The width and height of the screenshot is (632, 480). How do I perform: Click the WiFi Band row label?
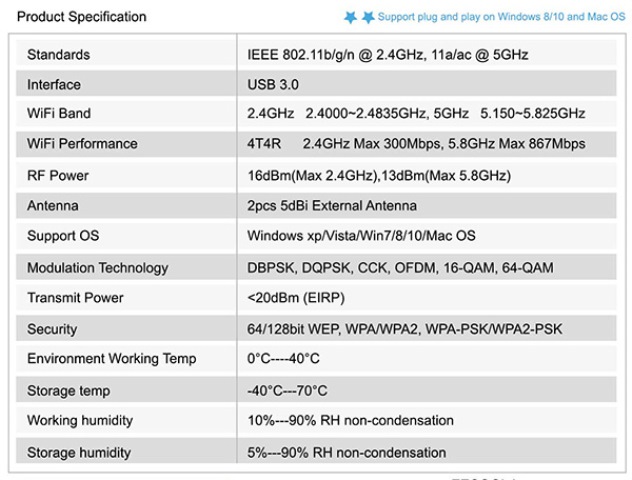click(x=58, y=114)
